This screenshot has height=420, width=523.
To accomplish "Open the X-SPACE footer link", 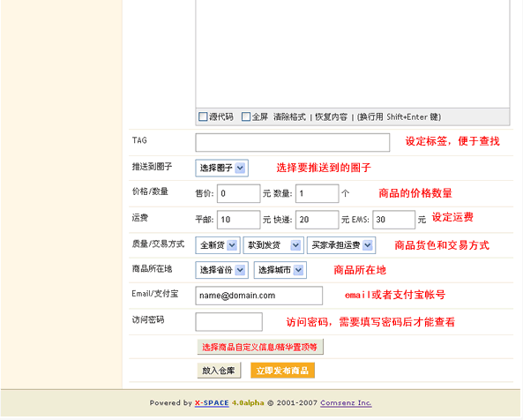I will point(212,403).
